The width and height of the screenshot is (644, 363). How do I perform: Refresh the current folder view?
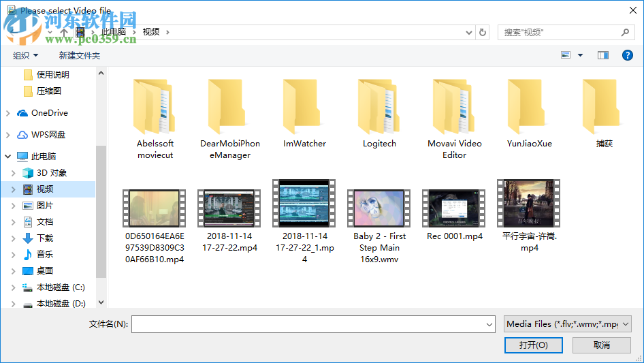pyautogui.click(x=483, y=32)
